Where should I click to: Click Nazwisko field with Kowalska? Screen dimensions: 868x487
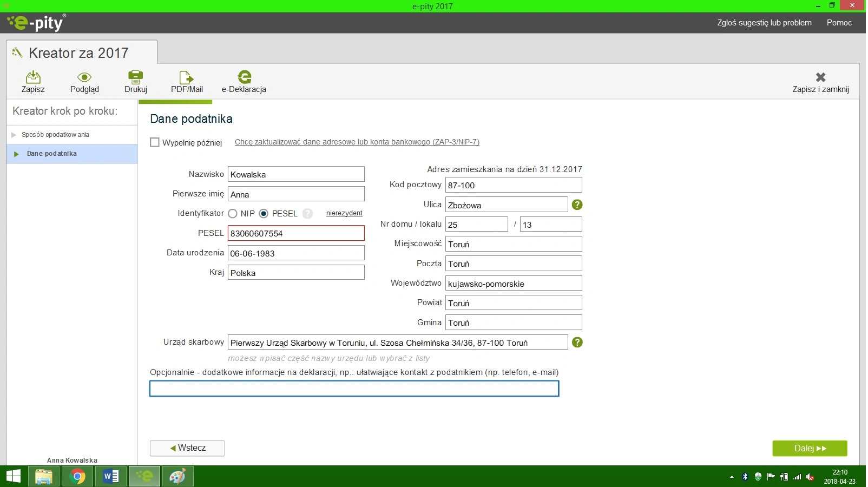(296, 174)
